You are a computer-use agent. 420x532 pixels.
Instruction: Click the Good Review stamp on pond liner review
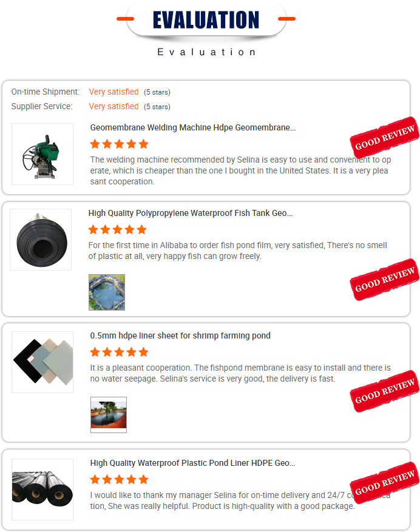(x=384, y=483)
